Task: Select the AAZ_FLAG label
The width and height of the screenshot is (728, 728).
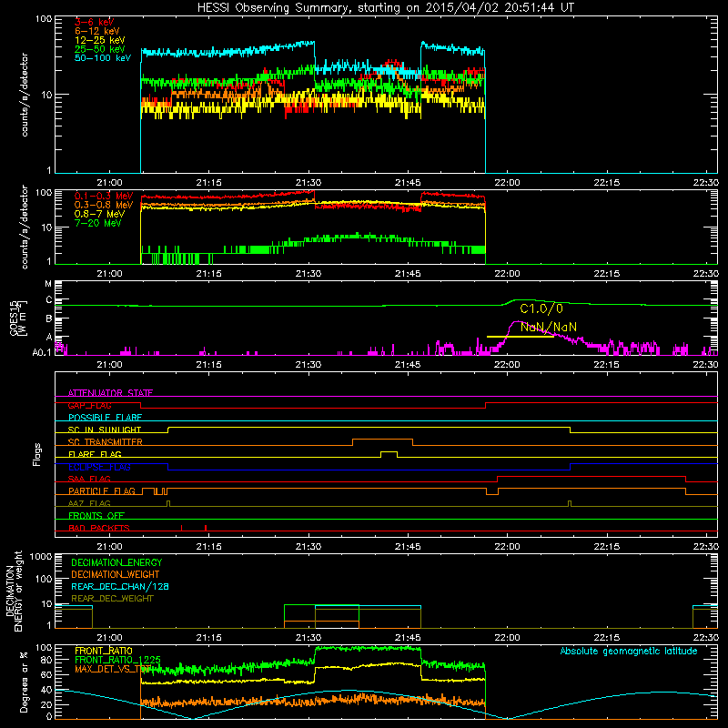Action: point(89,503)
